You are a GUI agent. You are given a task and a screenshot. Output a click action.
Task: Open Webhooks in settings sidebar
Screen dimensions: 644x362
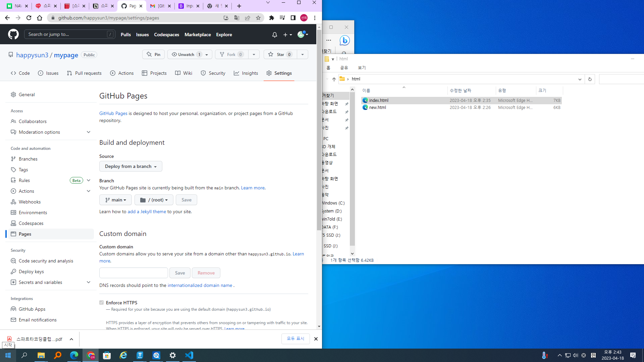click(30, 202)
